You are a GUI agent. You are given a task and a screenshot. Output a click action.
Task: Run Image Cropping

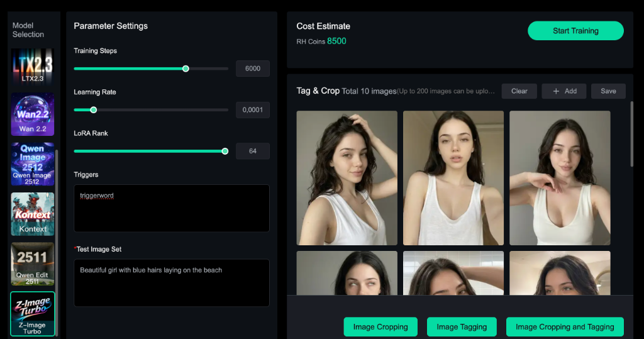(x=380, y=326)
